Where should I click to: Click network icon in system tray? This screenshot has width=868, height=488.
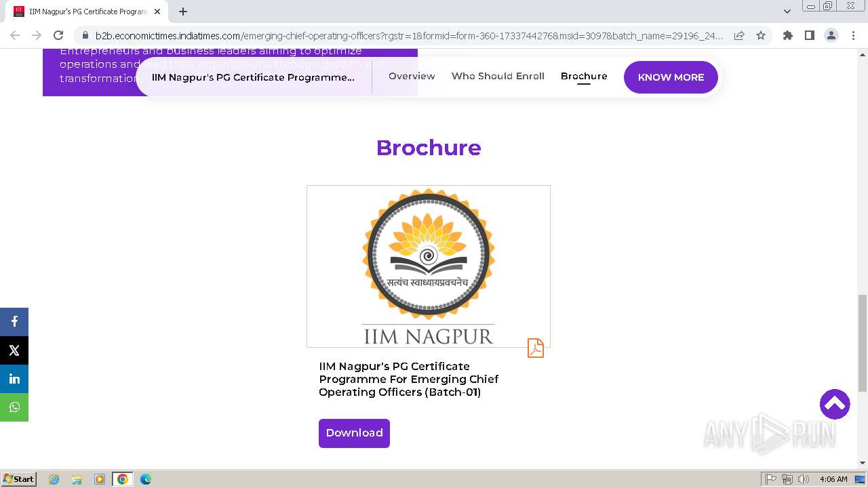pyautogui.click(x=787, y=479)
